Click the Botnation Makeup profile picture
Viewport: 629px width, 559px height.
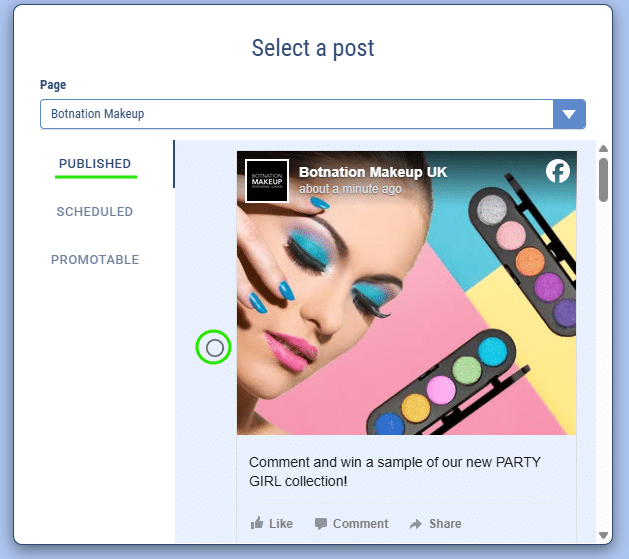click(x=266, y=181)
